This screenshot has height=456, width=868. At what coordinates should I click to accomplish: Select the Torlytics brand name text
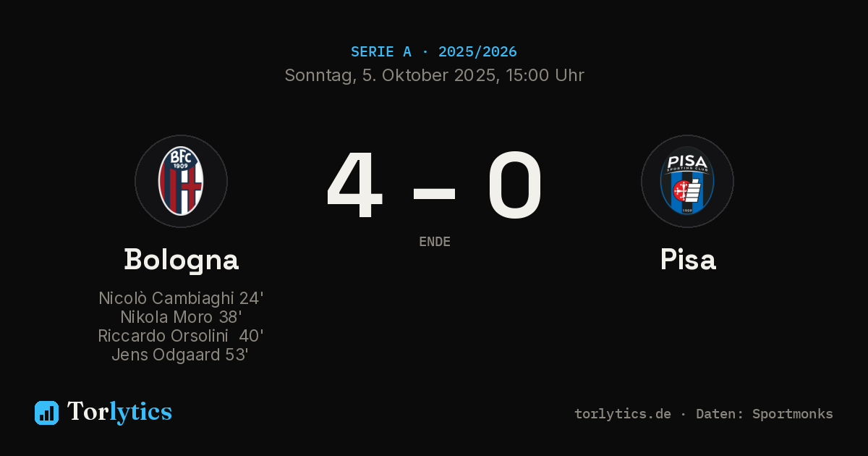(119, 412)
